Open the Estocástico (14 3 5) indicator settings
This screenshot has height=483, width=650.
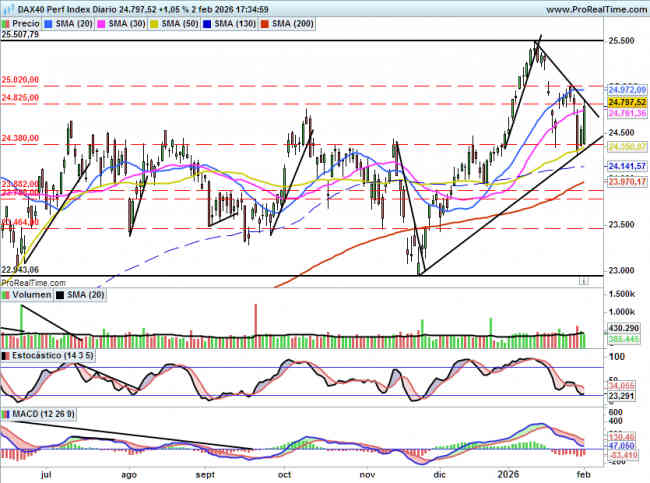coord(46,355)
